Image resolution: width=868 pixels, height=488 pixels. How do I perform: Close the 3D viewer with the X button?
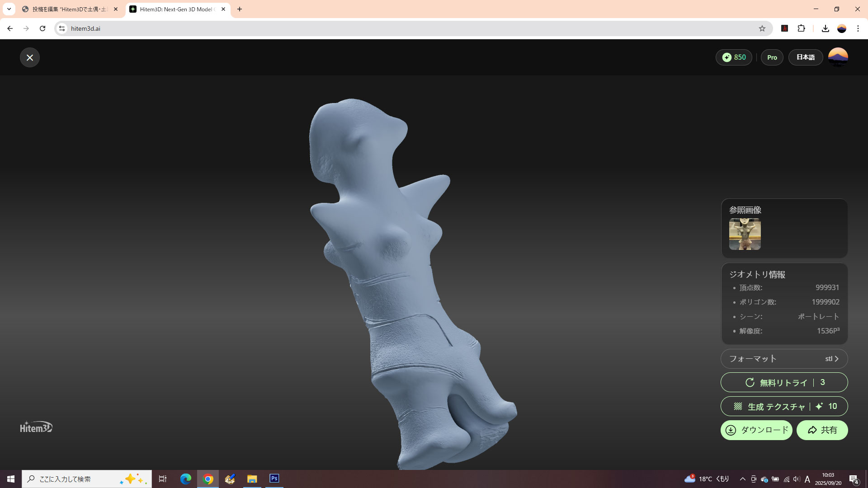30,57
